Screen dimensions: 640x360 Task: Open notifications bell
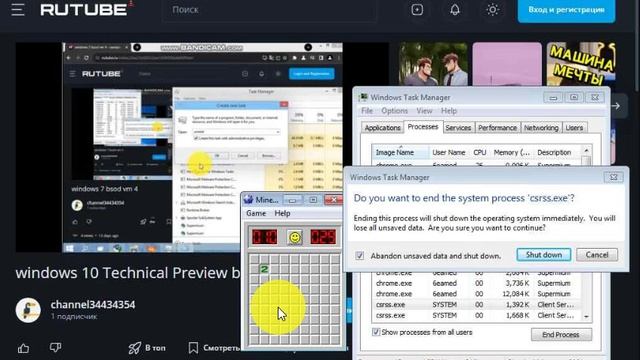click(x=455, y=9)
